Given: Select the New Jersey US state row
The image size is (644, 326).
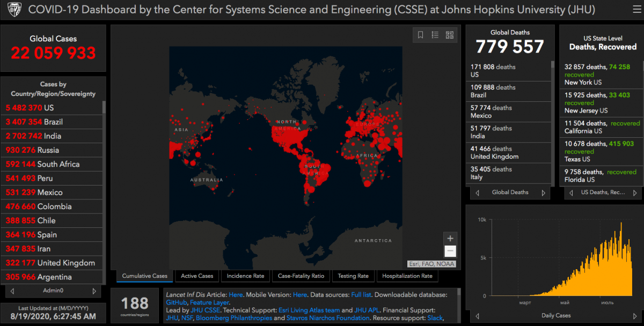Looking at the screenshot, I should (601, 103).
